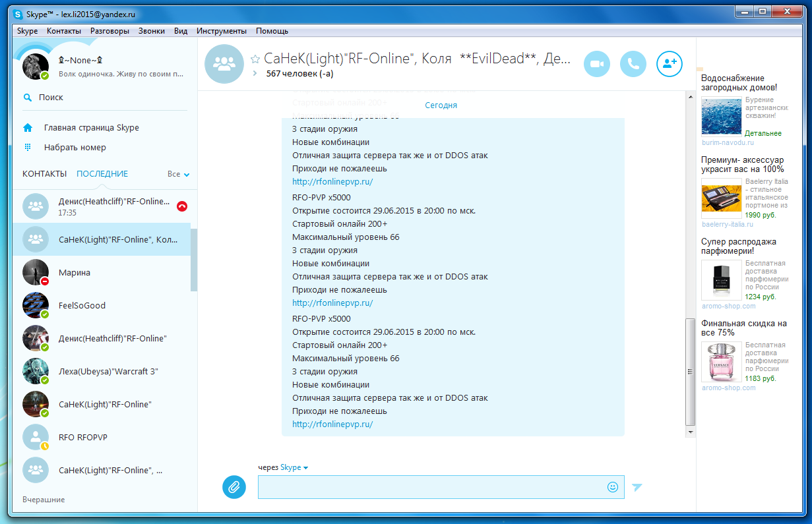Attach a file with paperclip button
The height and width of the screenshot is (524, 812).
coord(234,487)
